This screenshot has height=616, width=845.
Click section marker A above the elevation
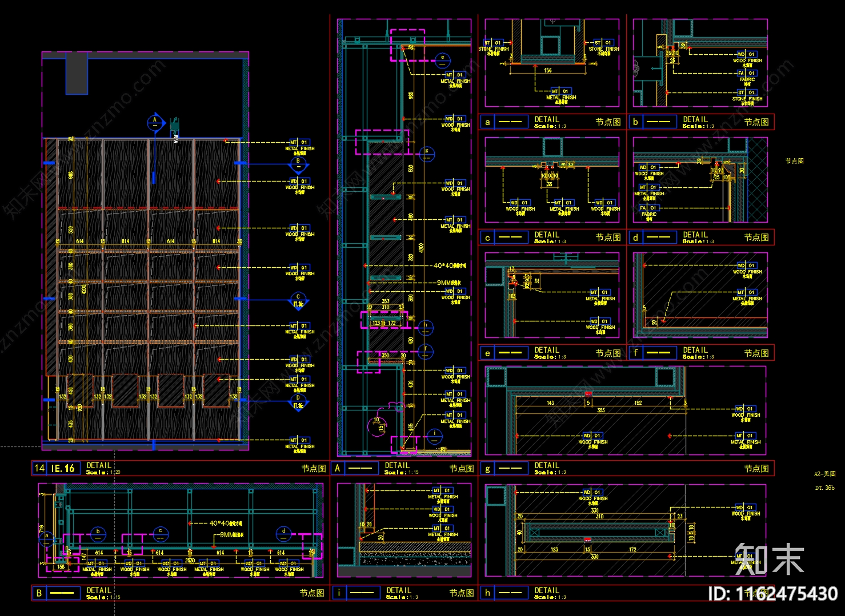[x=155, y=122]
